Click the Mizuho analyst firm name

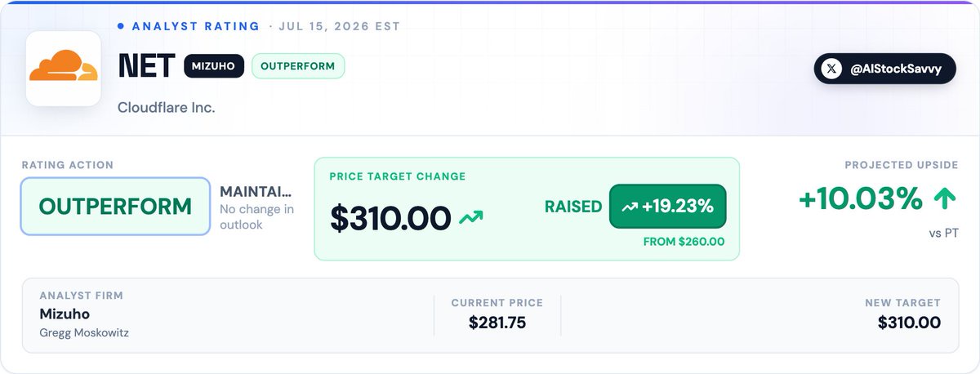65,314
